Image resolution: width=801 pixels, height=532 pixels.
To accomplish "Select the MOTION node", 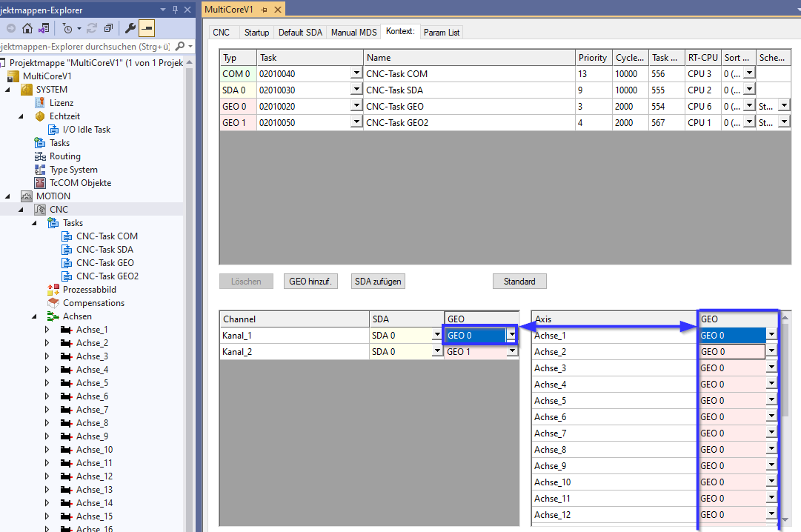I will click(x=53, y=196).
